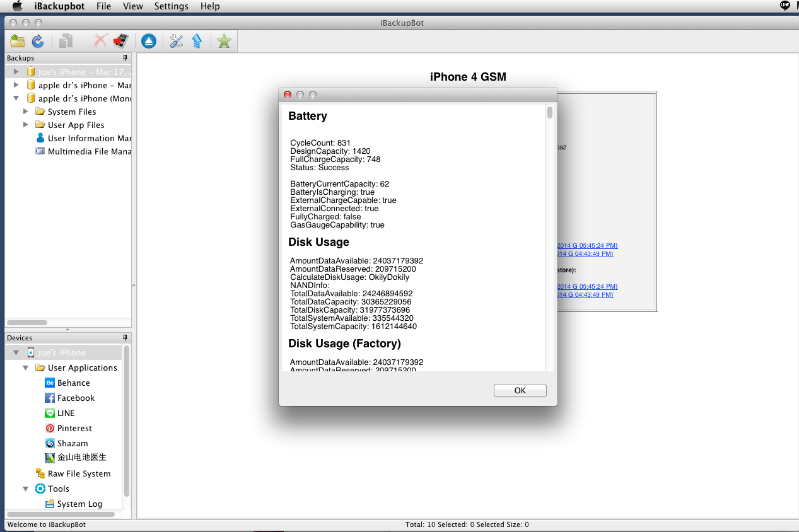This screenshot has height=532, width=799.
Task: Click the Devices panel vertical scrollbar
Action: coord(127,420)
